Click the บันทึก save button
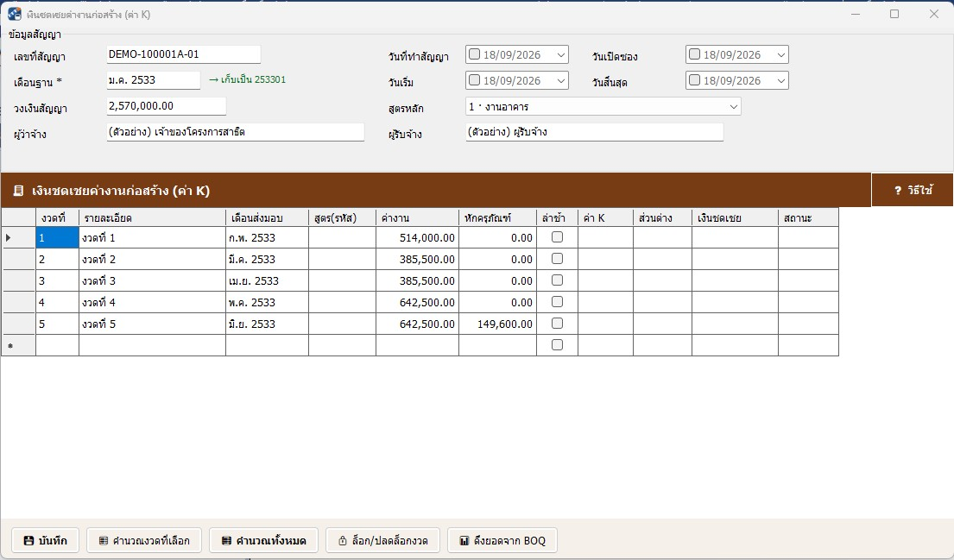Viewport: 954px width, 560px height. tap(46, 540)
